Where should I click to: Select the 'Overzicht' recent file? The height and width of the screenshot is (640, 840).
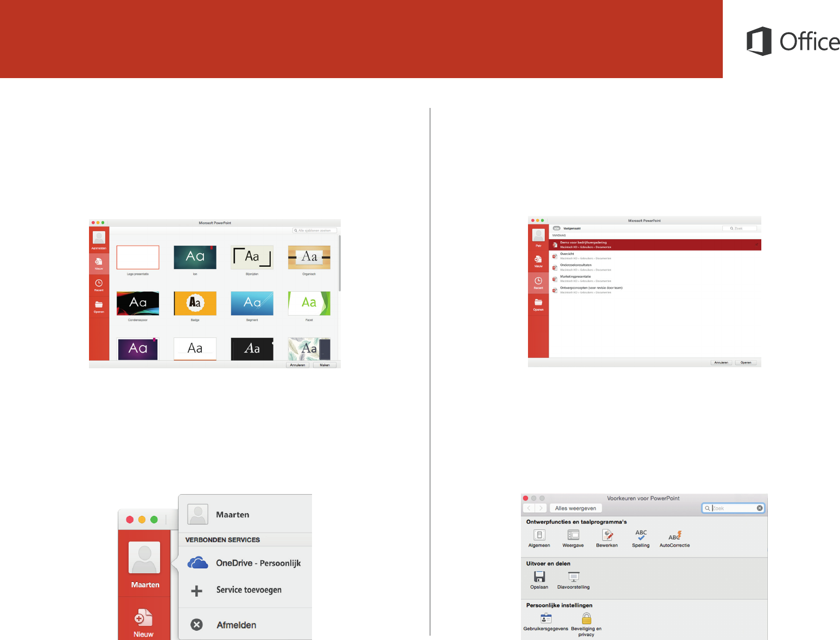655,256
